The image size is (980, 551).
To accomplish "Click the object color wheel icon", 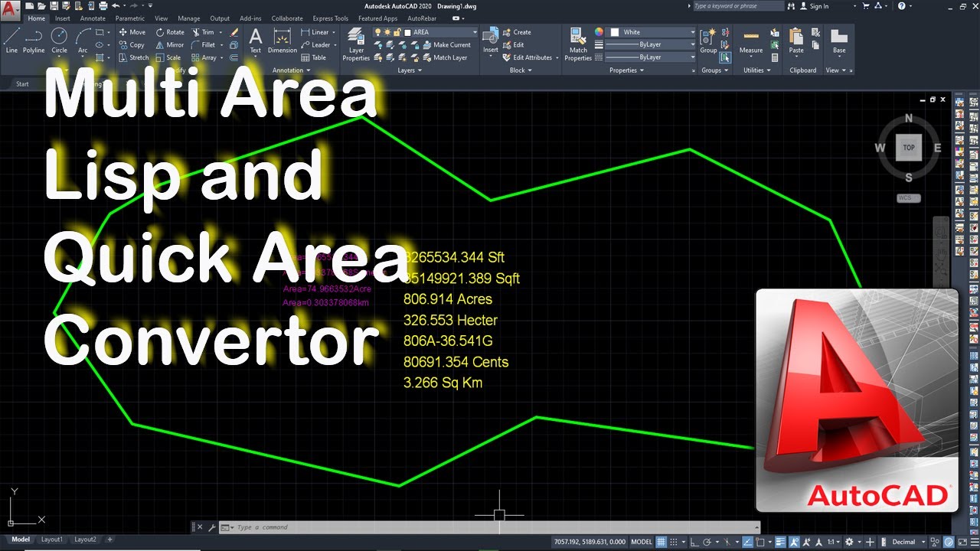I will coord(599,32).
